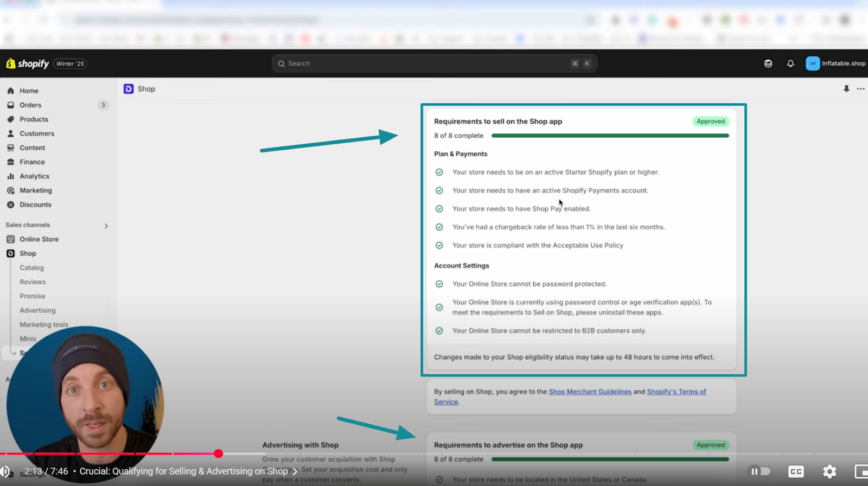Viewport: 868px width, 486px height.
Task: Click the Orders count badge 3
Action: pyautogui.click(x=103, y=105)
